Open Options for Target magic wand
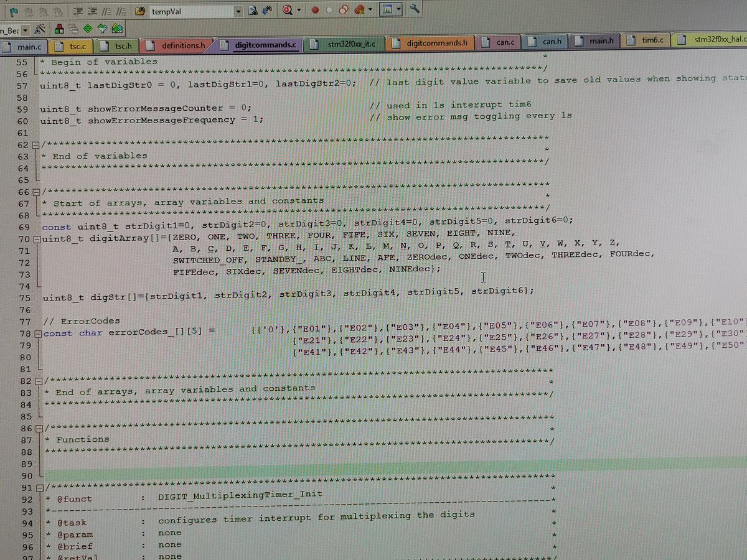The image size is (747, 560). click(40, 29)
